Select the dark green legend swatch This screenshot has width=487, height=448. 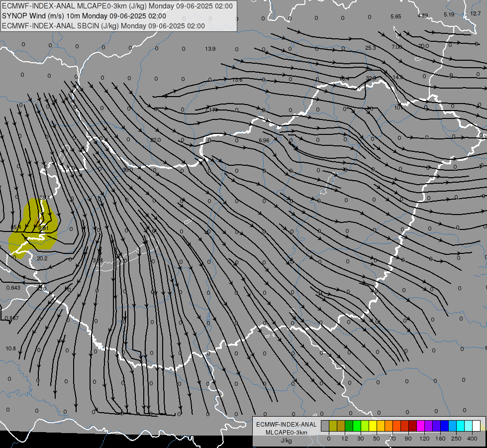coord(349,426)
